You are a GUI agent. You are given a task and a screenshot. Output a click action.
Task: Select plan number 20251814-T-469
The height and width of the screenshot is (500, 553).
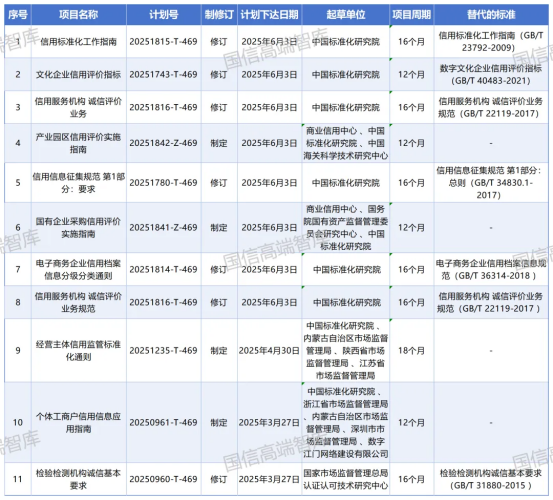[163, 270]
